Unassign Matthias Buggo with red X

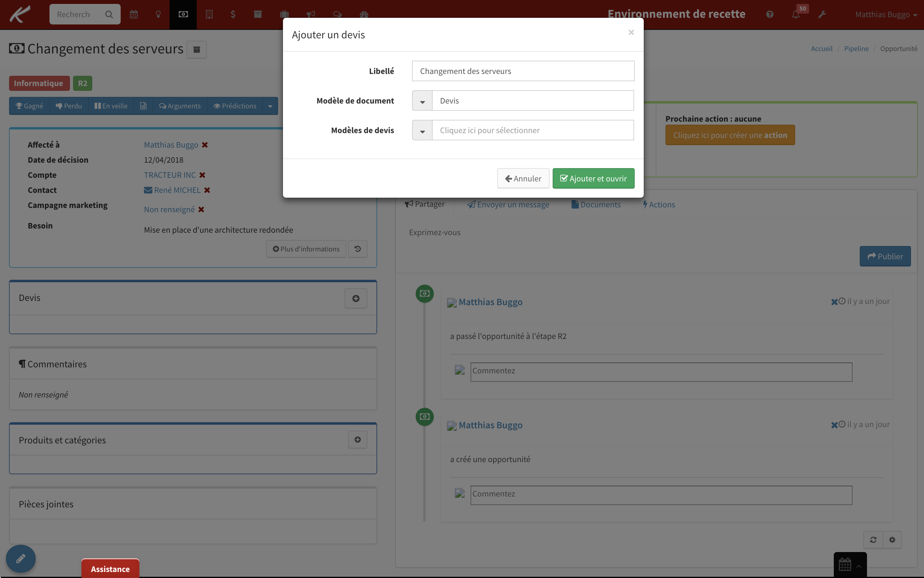click(205, 145)
